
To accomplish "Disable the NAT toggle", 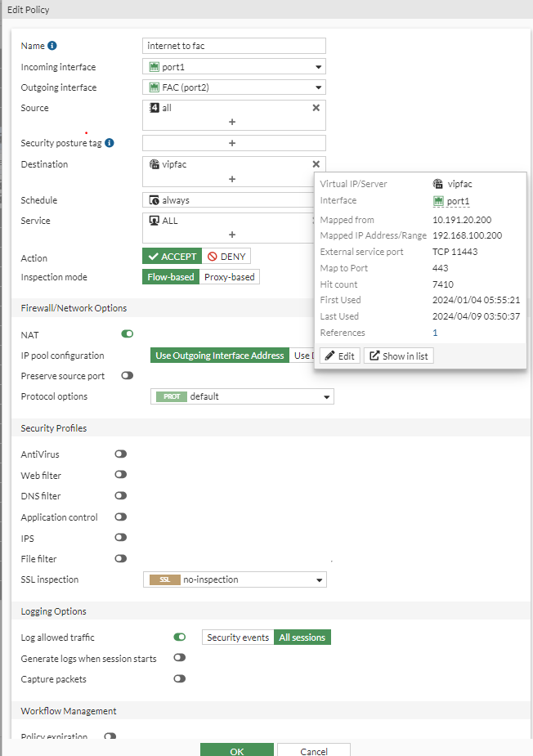I will (128, 333).
